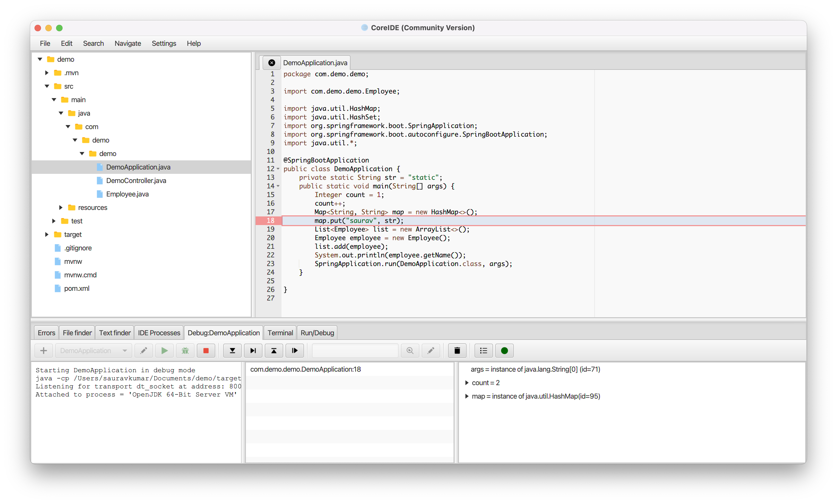Collapse the main method fold at line 14

[278, 186]
